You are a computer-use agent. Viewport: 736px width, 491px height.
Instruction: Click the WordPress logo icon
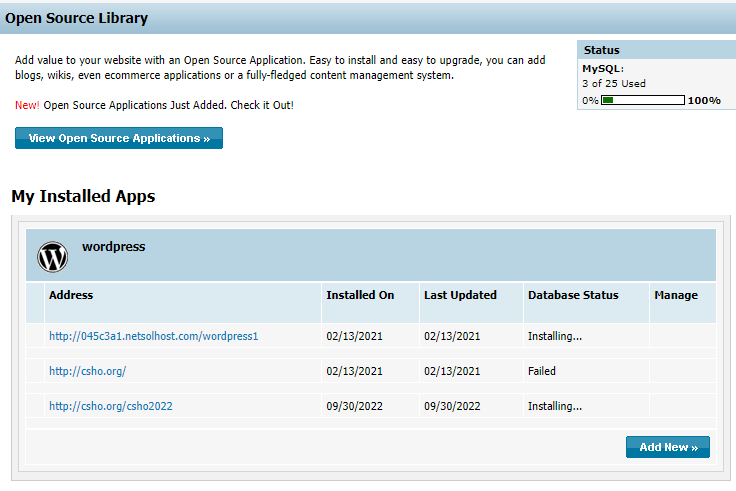(x=53, y=257)
